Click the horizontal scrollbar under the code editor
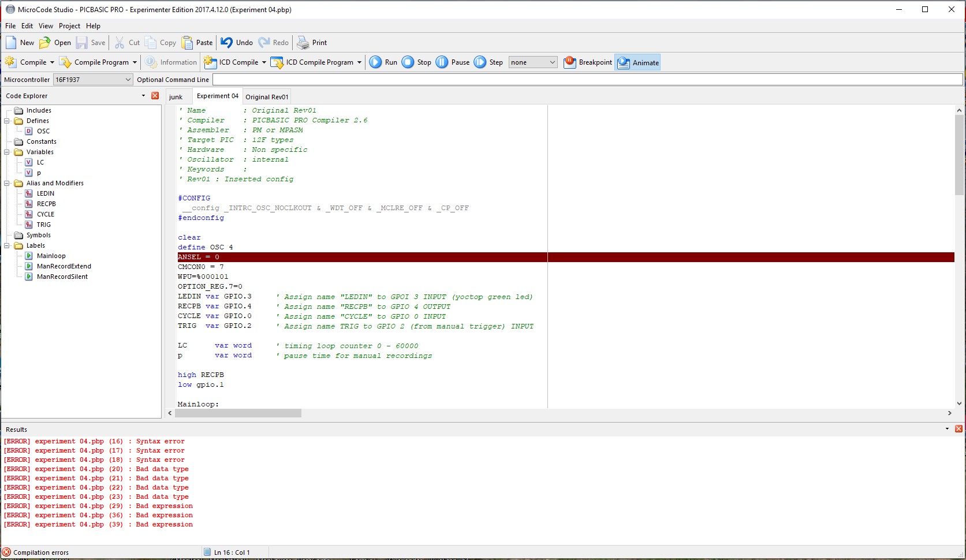The width and height of the screenshot is (966, 560). tap(238, 413)
